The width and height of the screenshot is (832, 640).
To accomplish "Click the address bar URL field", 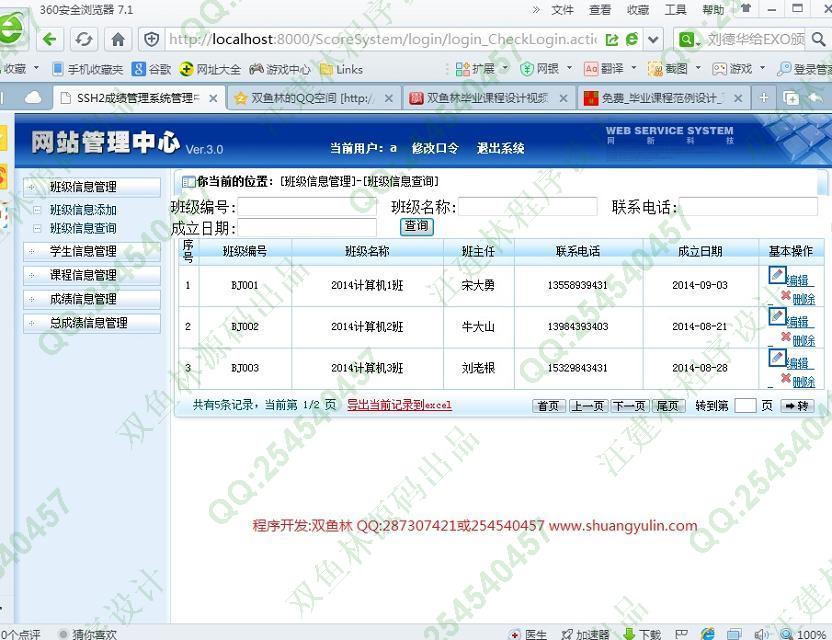I will pyautogui.click(x=383, y=39).
